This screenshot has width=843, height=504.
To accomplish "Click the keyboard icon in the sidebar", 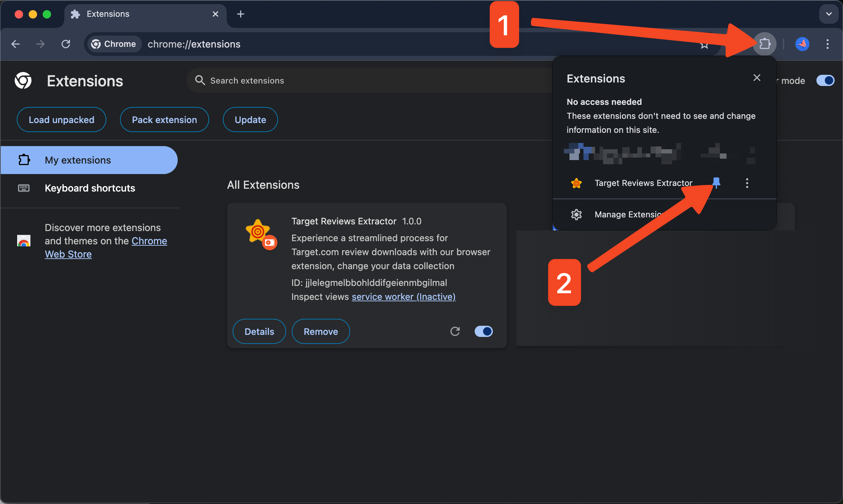I will click(x=24, y=188).
